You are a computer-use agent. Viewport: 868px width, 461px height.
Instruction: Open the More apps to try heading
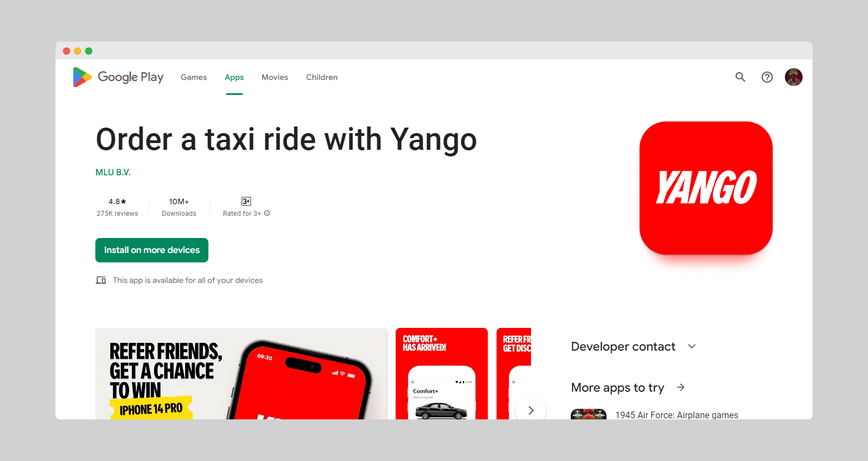[x=617, y=387]
